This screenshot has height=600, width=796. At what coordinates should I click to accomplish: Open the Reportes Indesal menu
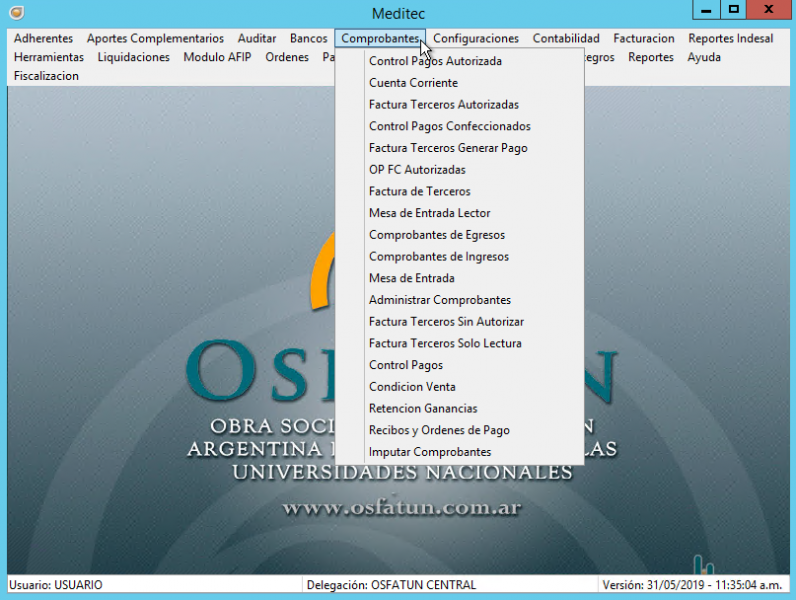pyautogui.click(x=731, y=39)
